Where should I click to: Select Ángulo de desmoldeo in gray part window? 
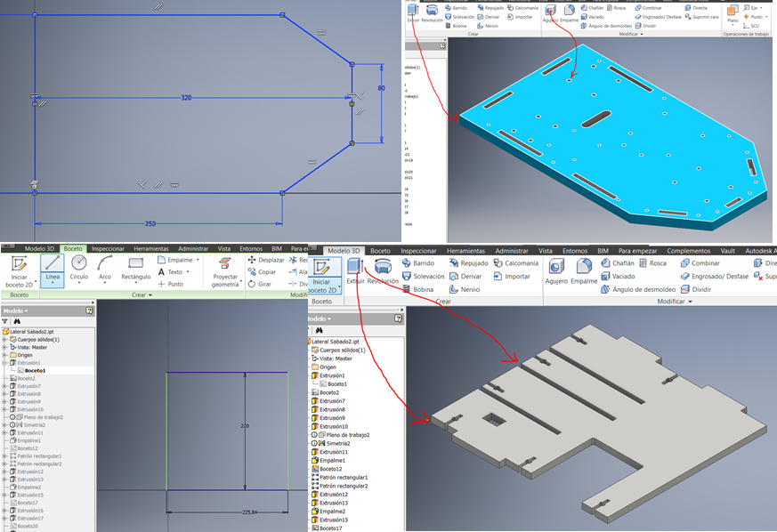(638, 289)
